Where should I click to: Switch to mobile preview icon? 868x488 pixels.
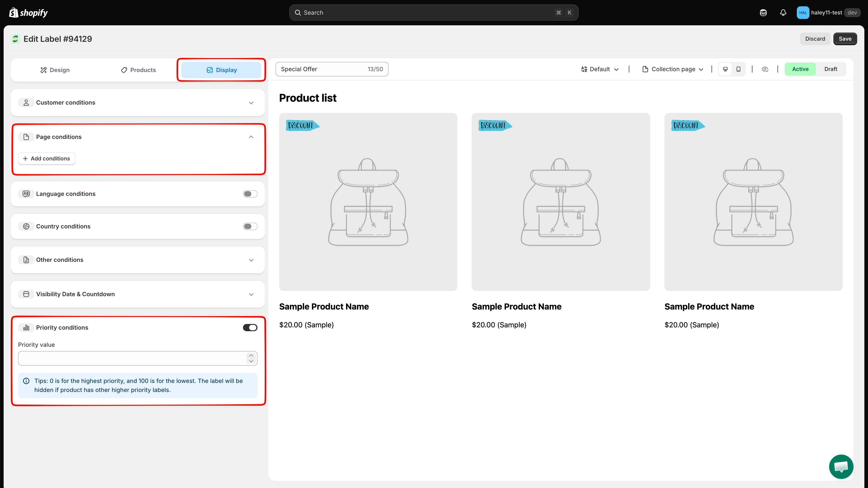(x=738, y=69)
